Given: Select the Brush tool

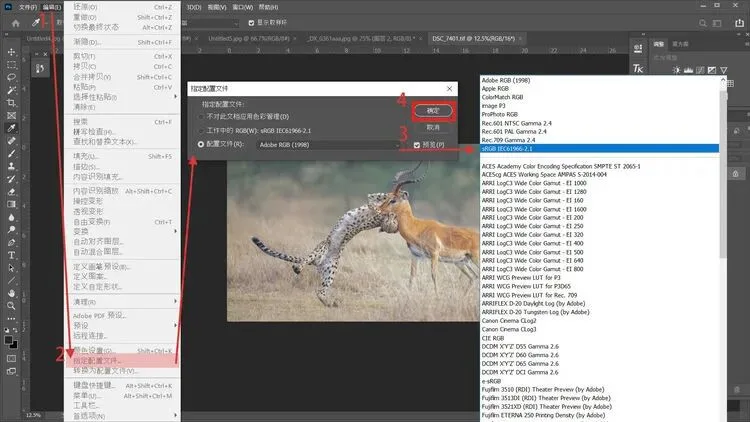Looking at the screenshot, I should coord(11,154).
